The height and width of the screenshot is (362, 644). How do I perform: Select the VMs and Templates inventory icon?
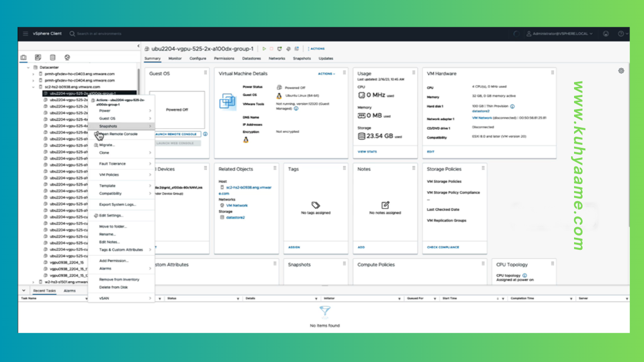tap(38, 58)
